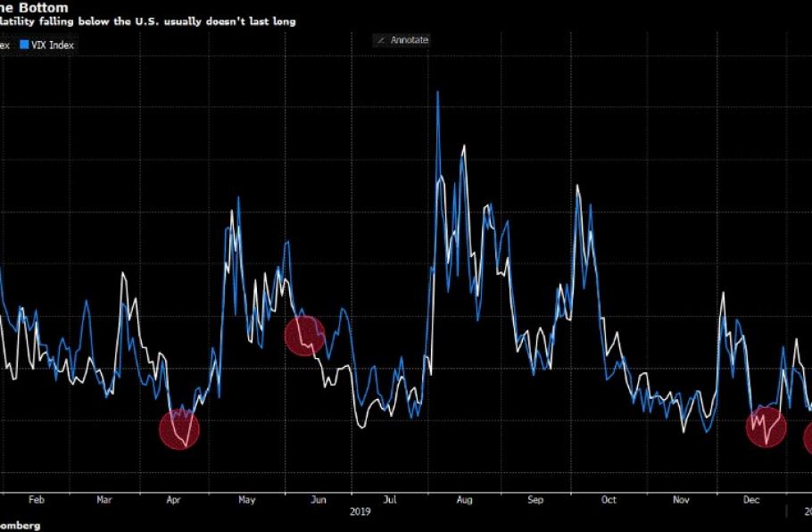Viewport: 812px width, 532px height.
Task: Click the red circle marker in April
Action: click(x=179, y=429)
